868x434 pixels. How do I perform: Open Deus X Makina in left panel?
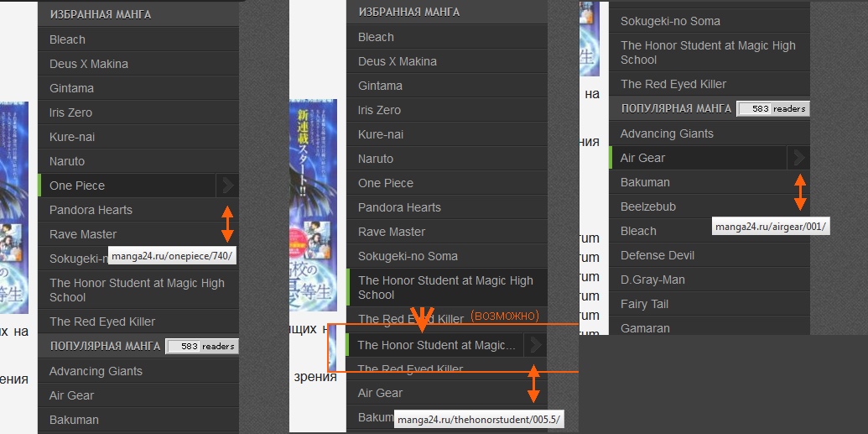(138, 65)
